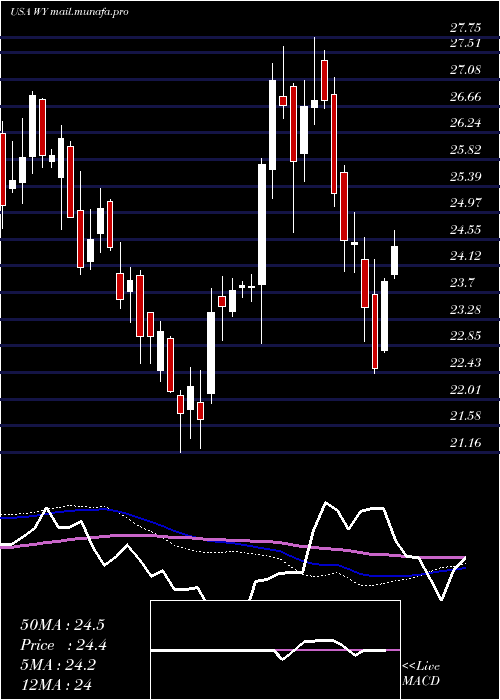Click the '<<Live MACD' label
This screenshot has height=700, width=500.
[x=421, y=674]
